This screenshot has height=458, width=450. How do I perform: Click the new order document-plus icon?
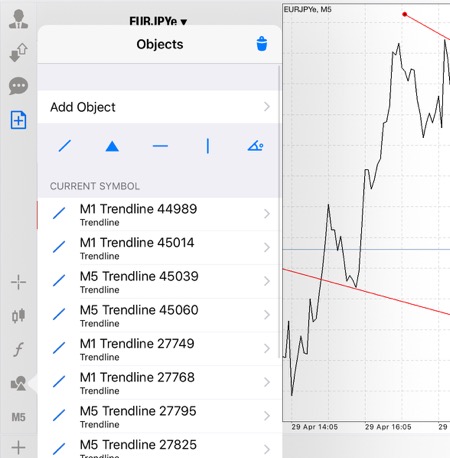point(18,120)
